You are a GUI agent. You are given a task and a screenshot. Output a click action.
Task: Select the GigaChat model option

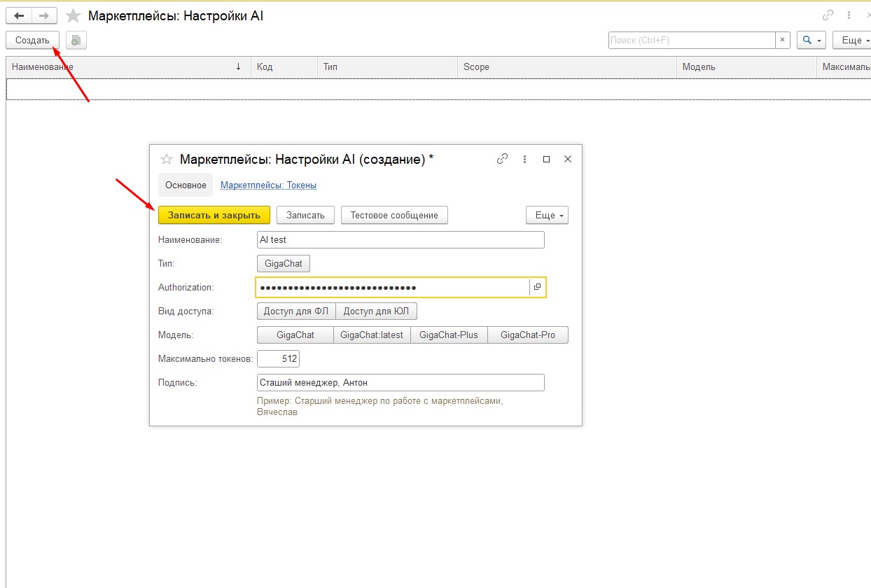pos(295,335)
